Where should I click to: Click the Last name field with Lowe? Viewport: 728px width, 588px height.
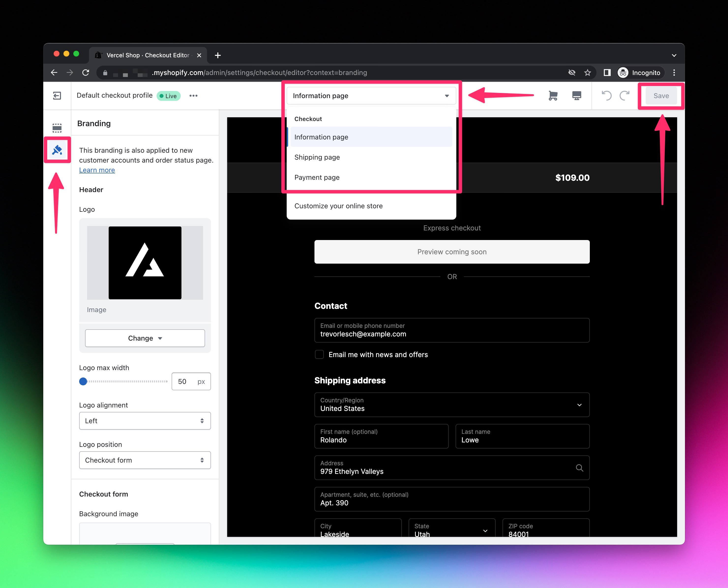(522, 436)
